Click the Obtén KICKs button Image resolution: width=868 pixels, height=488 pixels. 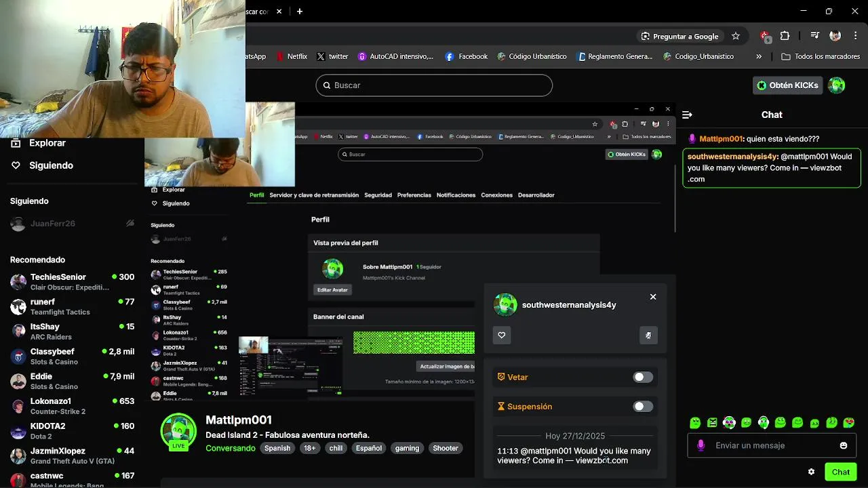(787, 85)
